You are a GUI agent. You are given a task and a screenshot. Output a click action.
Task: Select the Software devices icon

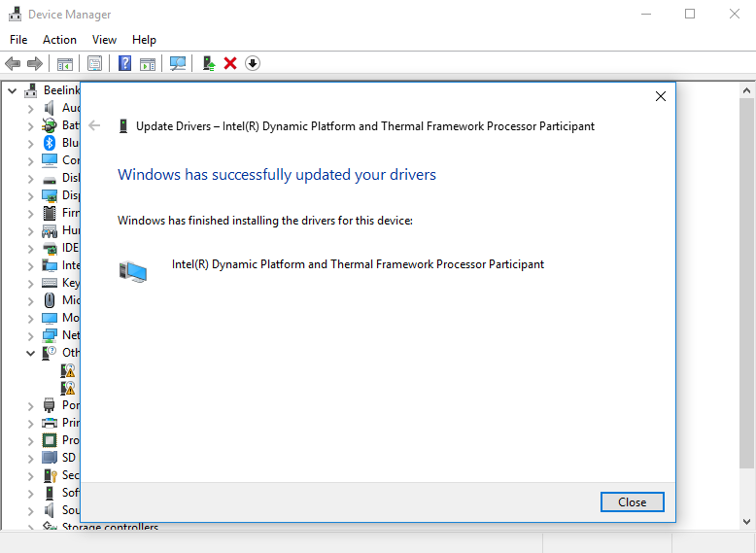(50, 493)
